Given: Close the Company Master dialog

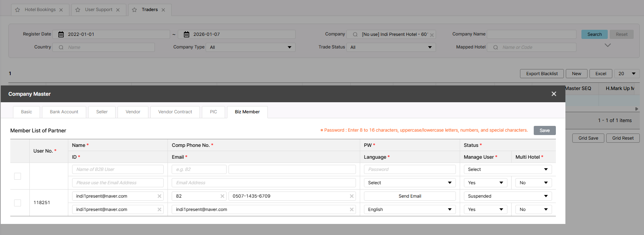Looking at the screenshot, I should coord(554,94).
